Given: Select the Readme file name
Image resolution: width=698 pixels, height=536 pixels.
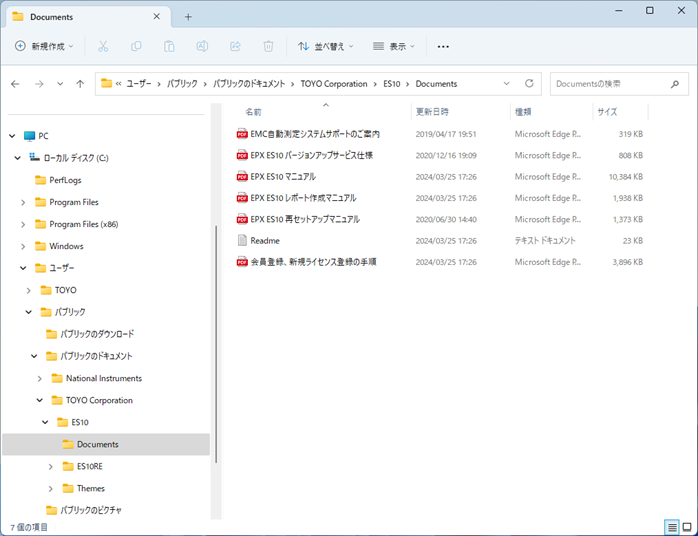Looking at the screenshot, I should coord(265,241).
